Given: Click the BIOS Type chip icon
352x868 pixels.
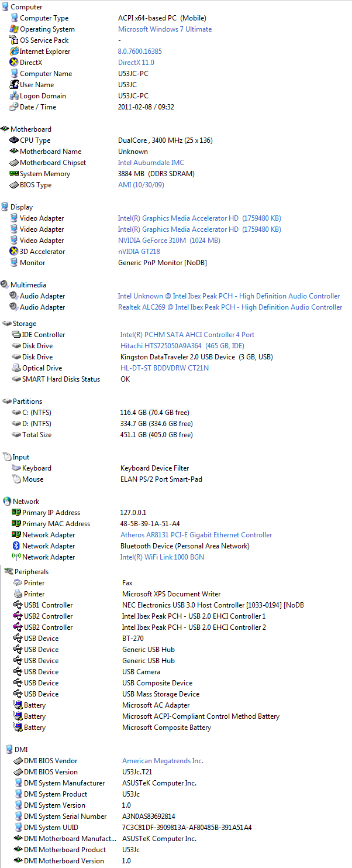Looking at the screenshot, I should tap(15, 185).
